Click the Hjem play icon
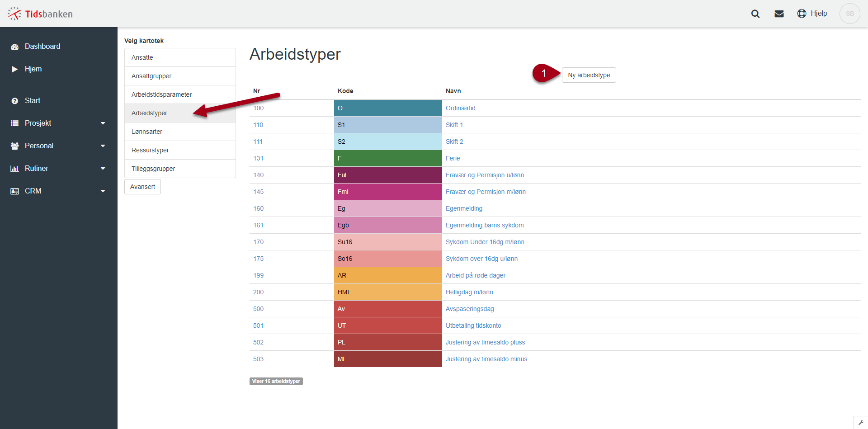The width and height of the screenshot is (868, 429). coord(15,69)
